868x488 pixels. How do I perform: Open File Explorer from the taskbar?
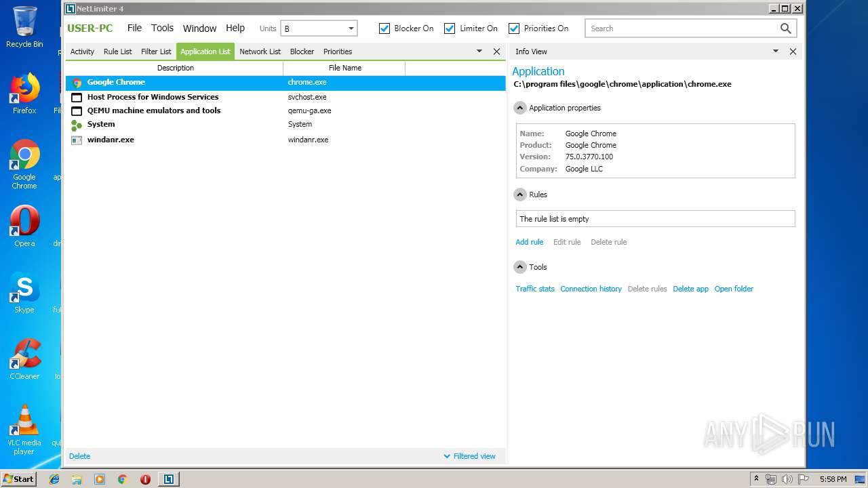[77, 479]
